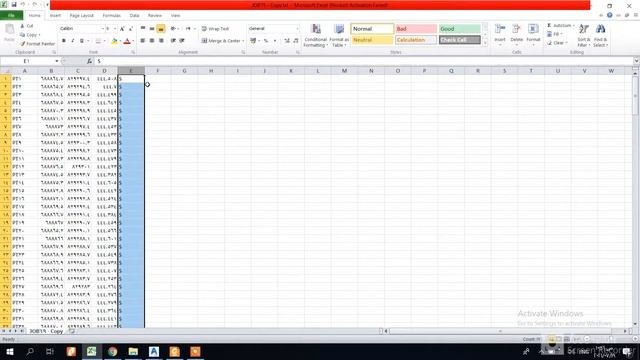The image size is (640, 360).
Task: Apply the Neutral cell style
Action: click(372, 40)
